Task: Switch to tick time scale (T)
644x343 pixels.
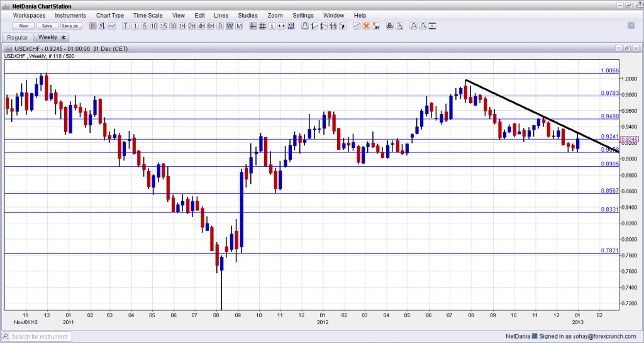Action: (126, 26)
